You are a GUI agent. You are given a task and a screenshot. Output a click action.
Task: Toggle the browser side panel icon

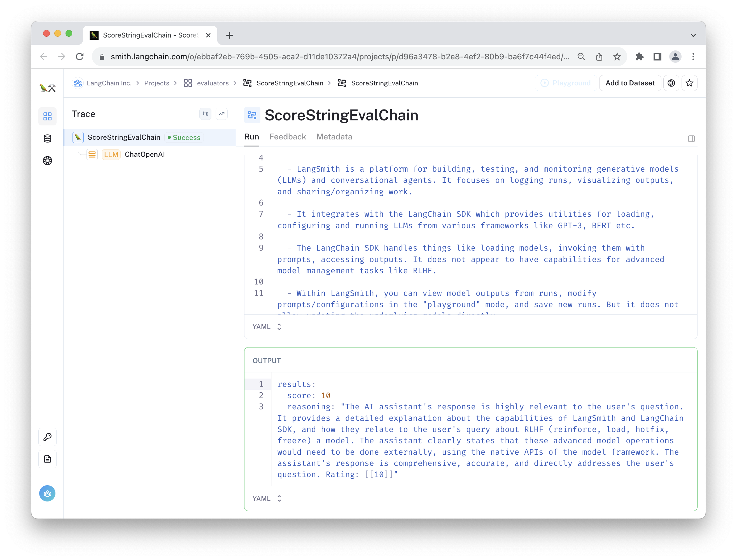(x=657, y=57)
